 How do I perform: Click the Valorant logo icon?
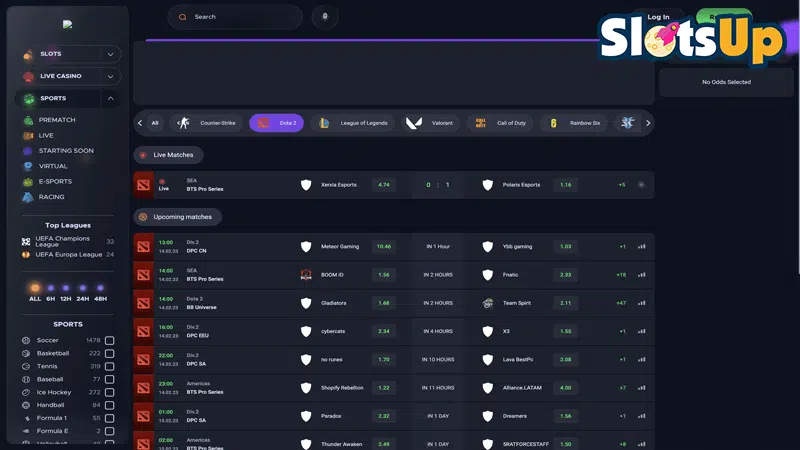[414, 123]
